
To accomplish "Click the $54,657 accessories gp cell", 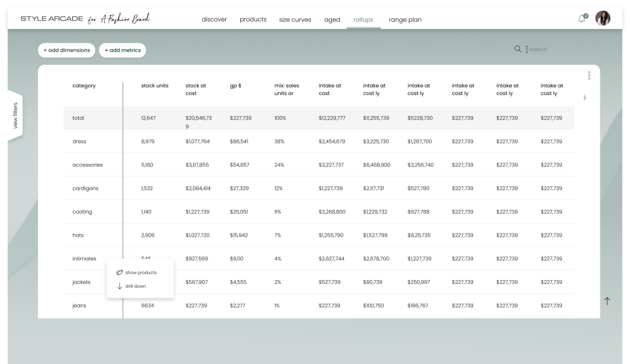I will [240, 165].
